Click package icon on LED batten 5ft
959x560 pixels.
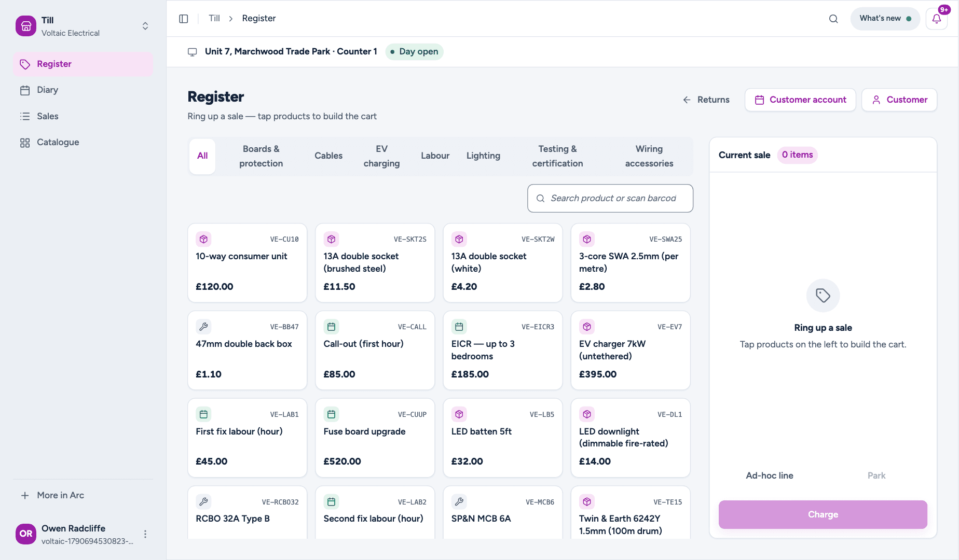(x=459, y=414)
